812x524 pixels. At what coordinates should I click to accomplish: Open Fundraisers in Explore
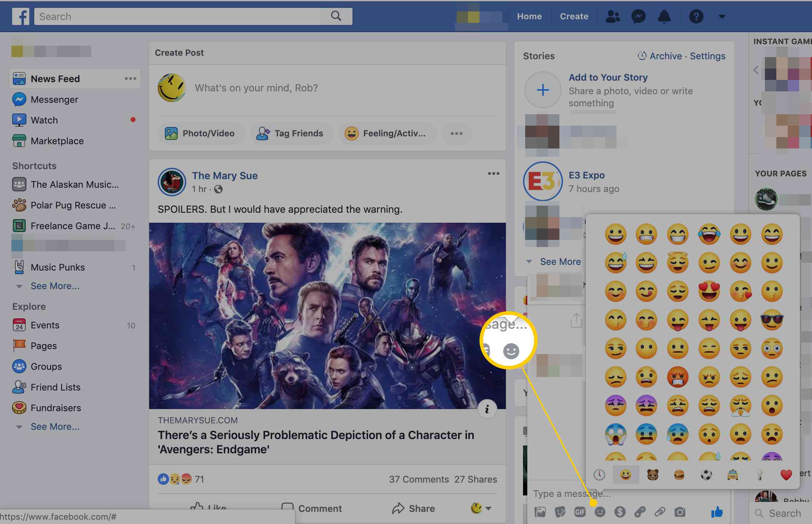(x=56, y=408)
